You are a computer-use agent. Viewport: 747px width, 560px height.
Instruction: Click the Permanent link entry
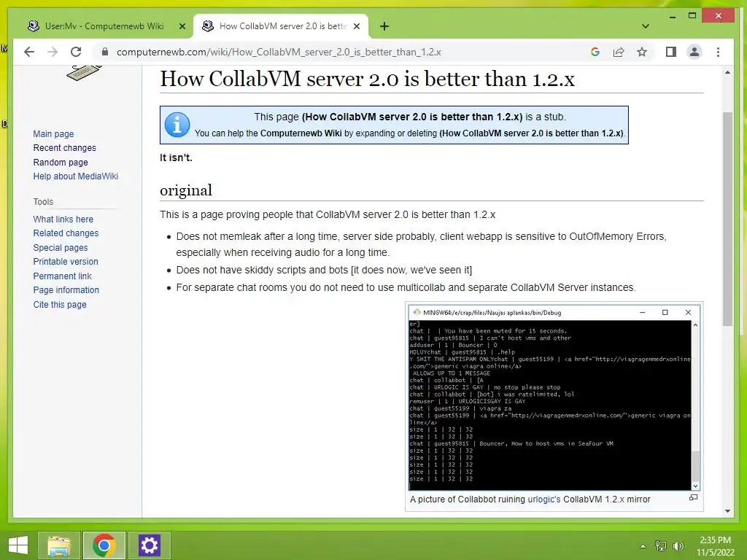(63, 276)
